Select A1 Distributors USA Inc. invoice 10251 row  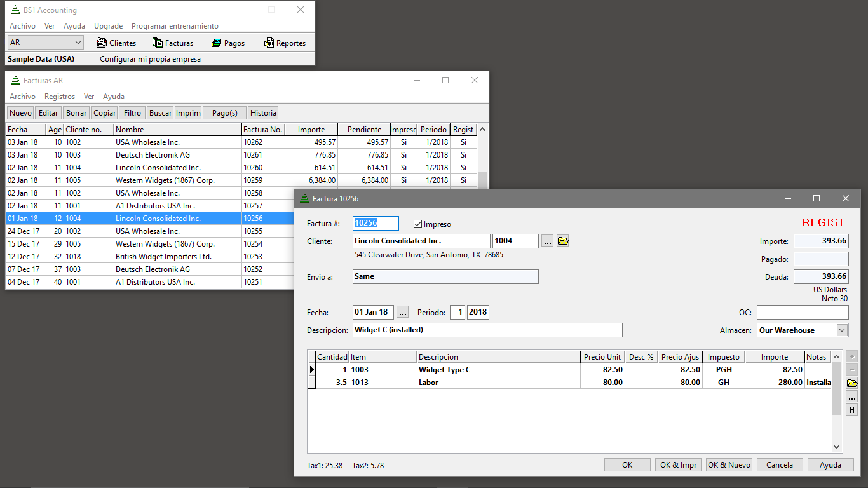click(x=150, y=282)
